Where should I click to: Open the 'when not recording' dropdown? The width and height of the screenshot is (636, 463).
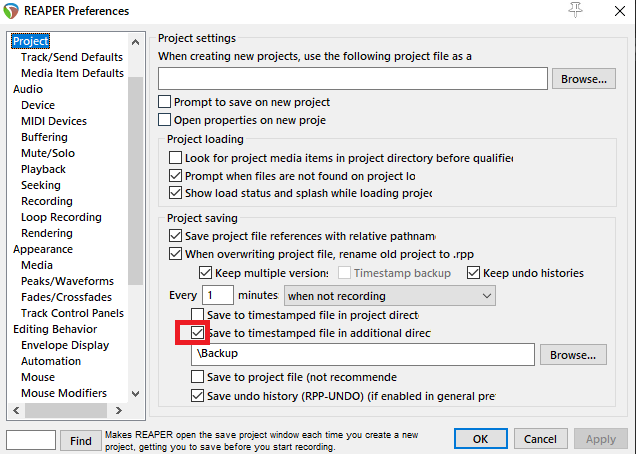coord(389,295)
